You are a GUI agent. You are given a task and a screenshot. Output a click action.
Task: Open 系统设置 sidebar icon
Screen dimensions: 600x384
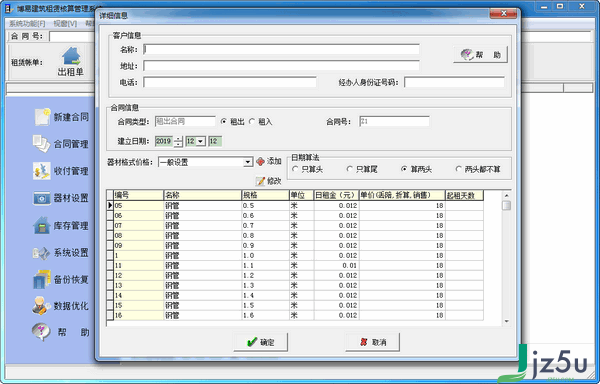pos(42,253)
